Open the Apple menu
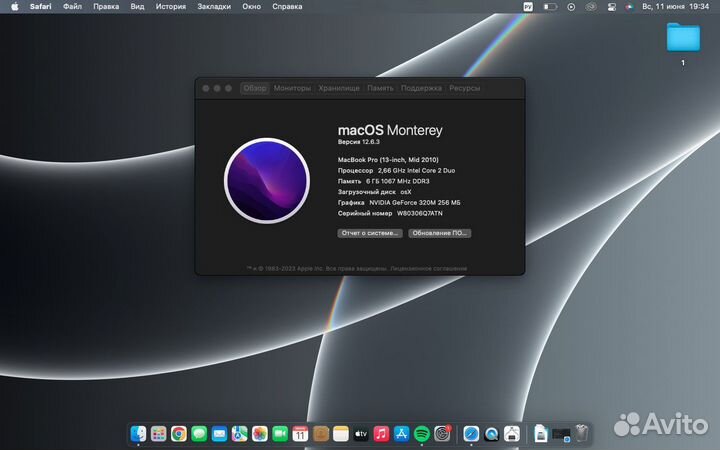The height and width of the screenshot is (450, 720). coord(15,6)
